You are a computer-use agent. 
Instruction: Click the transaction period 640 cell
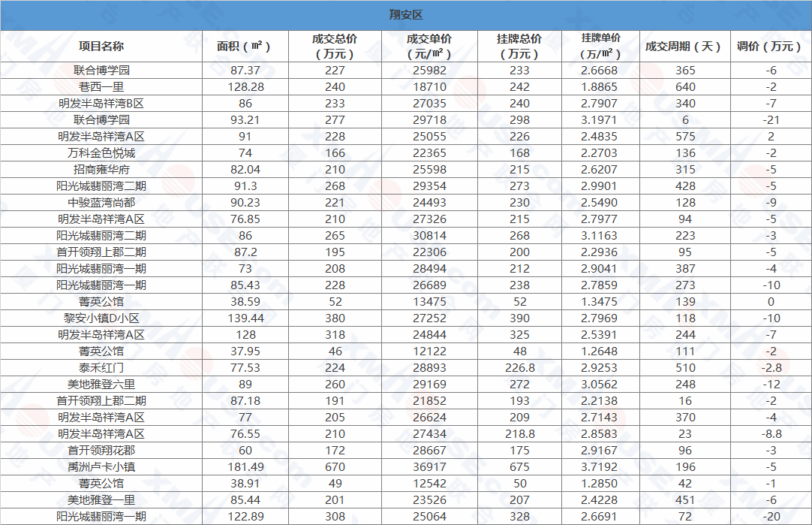pyautogui.click(x=685, y=86)
